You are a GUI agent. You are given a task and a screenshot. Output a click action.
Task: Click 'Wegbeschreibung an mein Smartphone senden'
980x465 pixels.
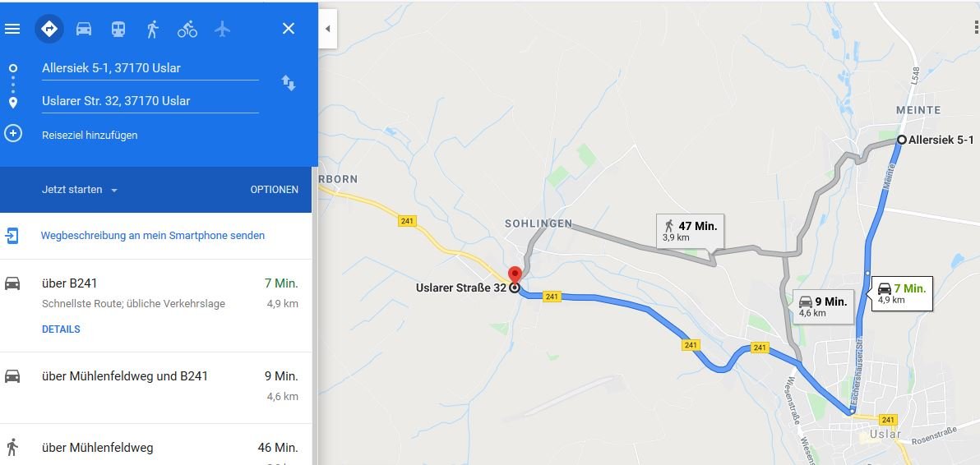point(152,235)
